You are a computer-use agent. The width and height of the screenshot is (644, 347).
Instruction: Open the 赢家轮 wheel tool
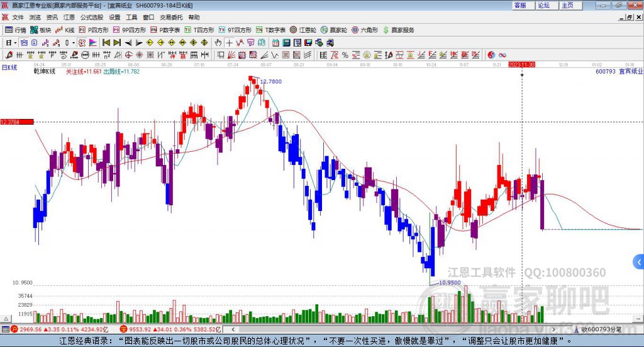333,30
